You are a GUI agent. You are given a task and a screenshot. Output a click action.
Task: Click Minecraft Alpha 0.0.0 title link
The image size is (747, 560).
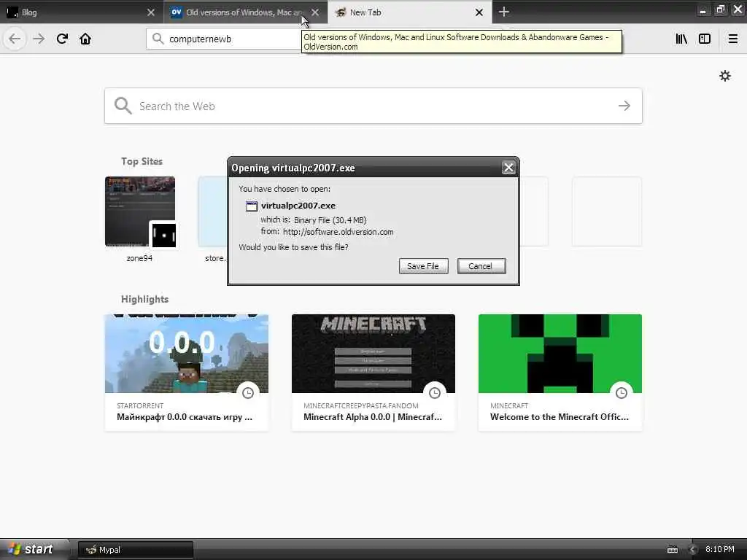373,416
